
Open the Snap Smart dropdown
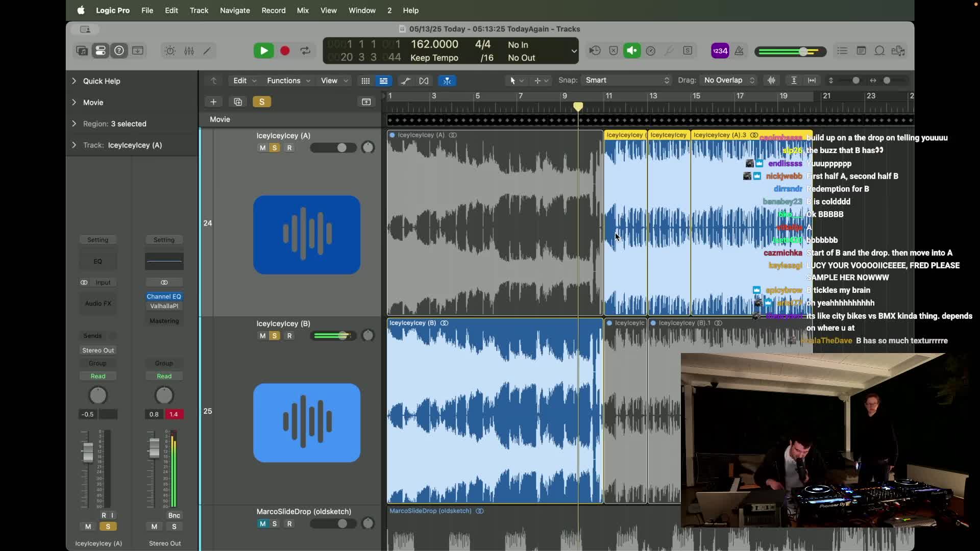627,80
